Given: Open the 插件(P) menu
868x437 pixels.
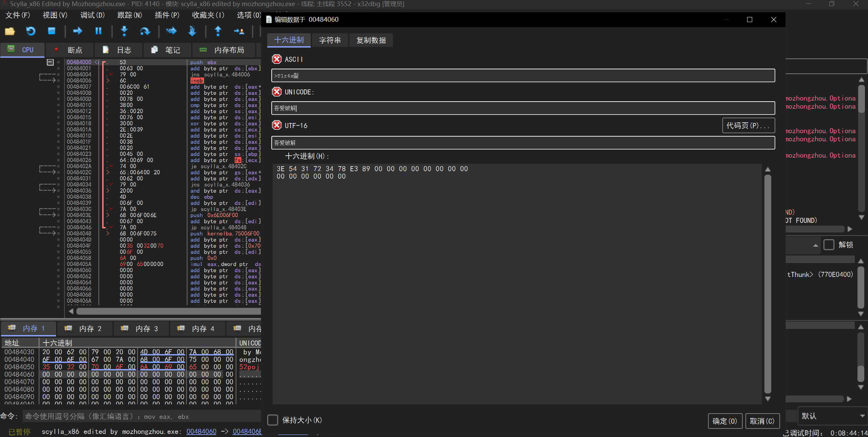Looking at the screenshot, I should [x=167, y=15].
